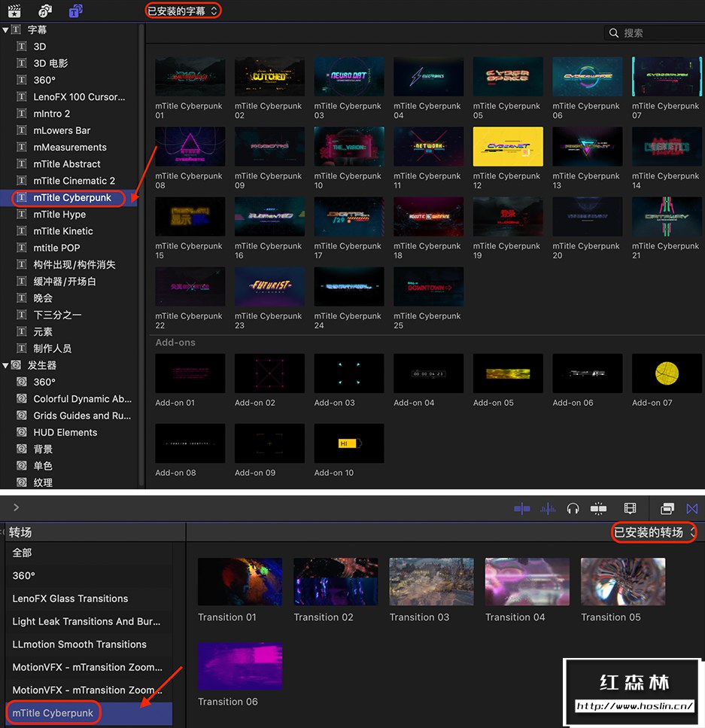Screen dimensions: 705x728
Task: Click the magnifier search icon
Action: (613, 33)
